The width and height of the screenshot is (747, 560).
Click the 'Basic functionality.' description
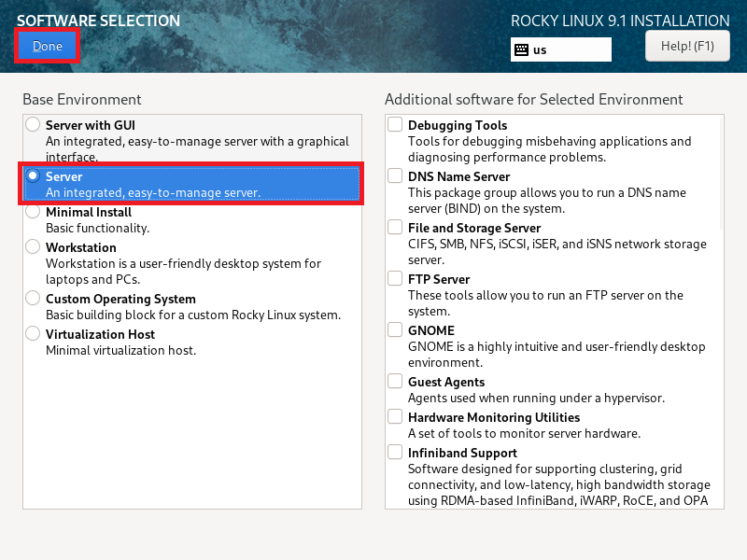[98, 228]
